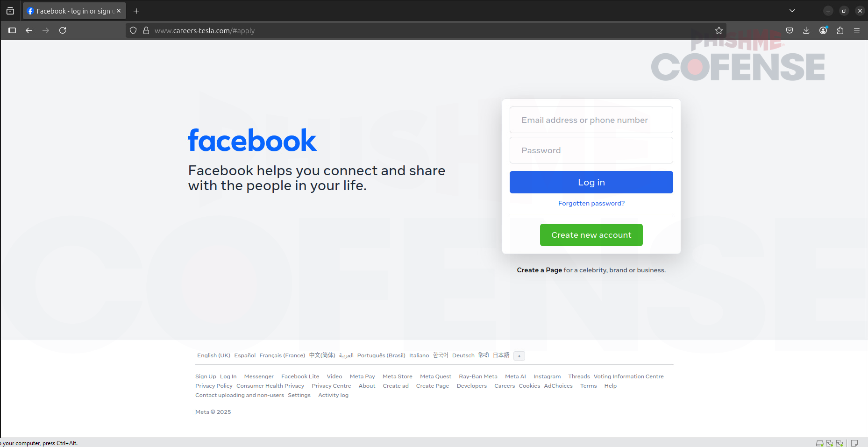Open the downloads panel icon

click(806, 30)
